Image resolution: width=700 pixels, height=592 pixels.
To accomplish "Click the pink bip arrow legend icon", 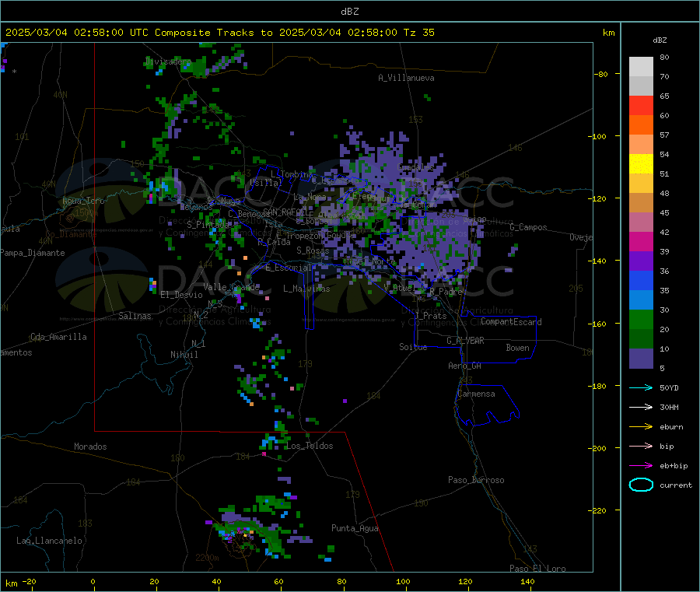I will point(641,446).
